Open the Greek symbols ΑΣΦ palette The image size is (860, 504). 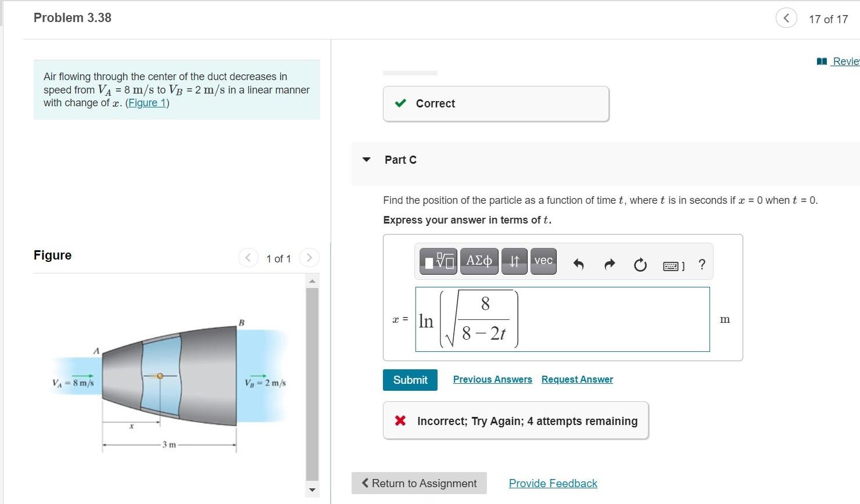click(479, 261)
